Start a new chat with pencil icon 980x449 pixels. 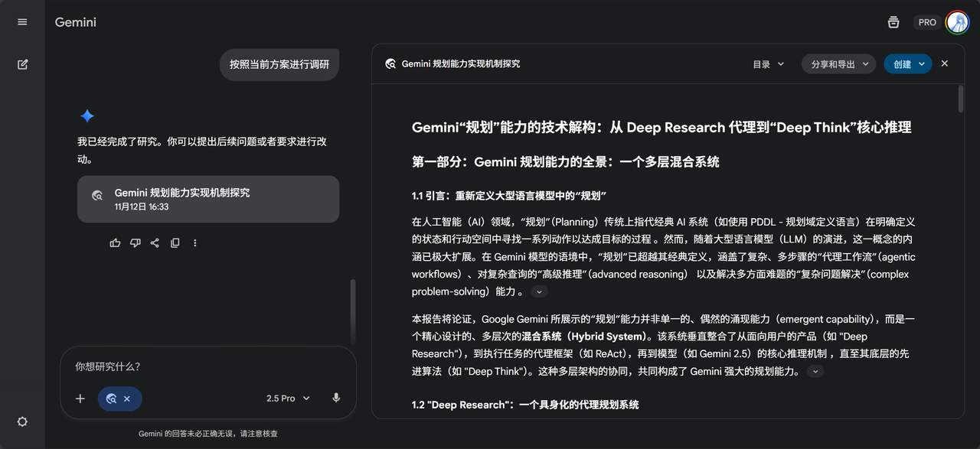tap(22, 64)
